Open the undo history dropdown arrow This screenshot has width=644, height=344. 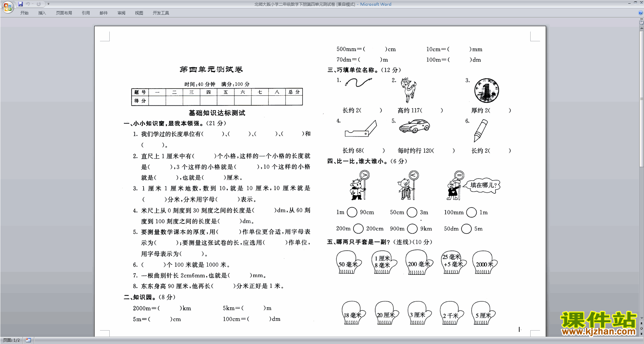pyautogui.click(x=33, y=4)
